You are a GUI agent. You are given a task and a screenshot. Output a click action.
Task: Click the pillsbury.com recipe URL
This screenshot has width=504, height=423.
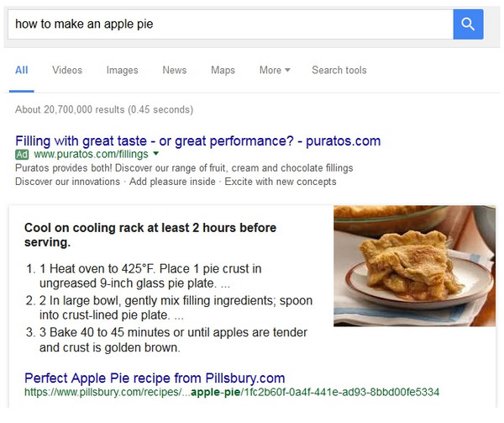(x=232, y=392)
